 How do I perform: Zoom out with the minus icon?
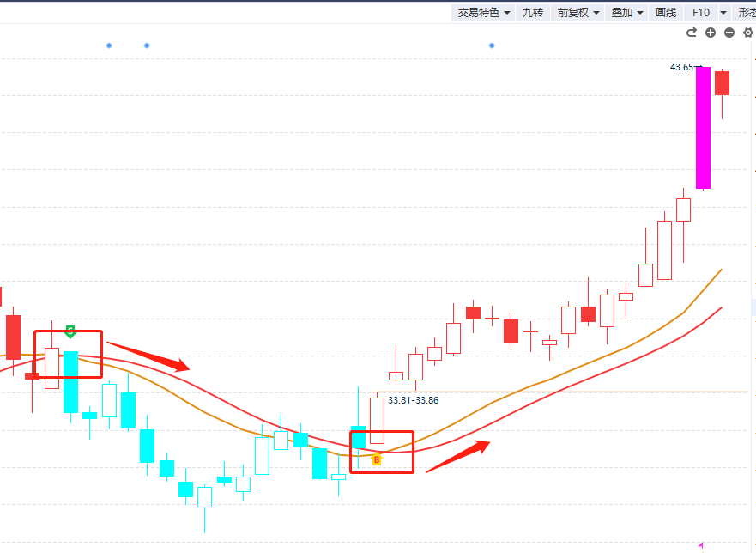click(729, 33)
